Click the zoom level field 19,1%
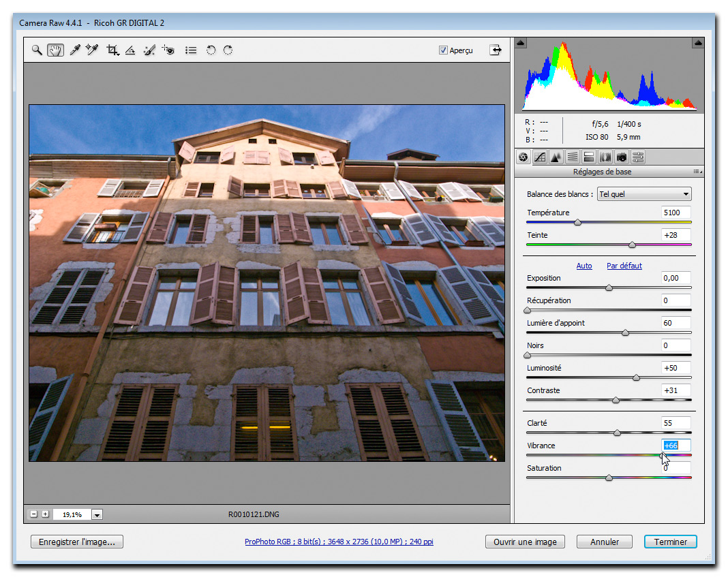The height and width of the screenshot is (577, 728). pyautogui.click(x=72, y=514)
